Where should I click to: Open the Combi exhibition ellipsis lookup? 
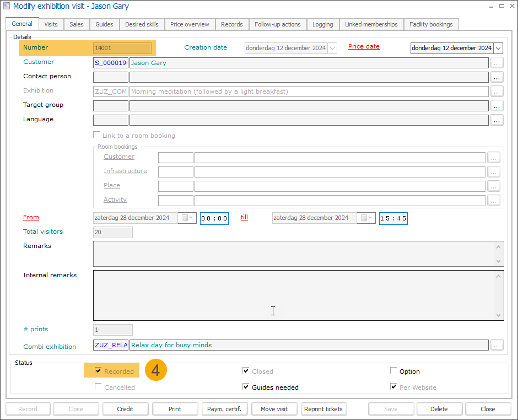tap(497, 345)
